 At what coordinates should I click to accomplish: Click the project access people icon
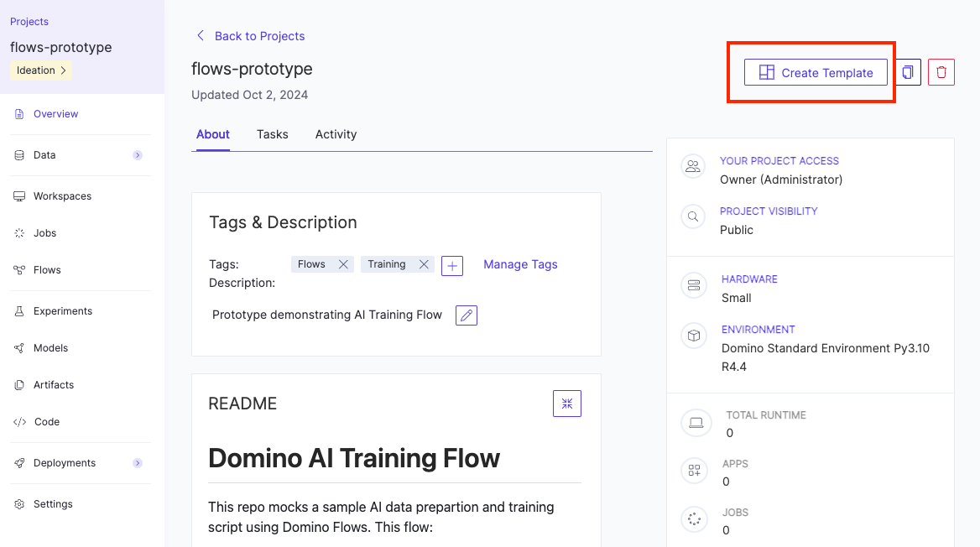click(693, 166)
